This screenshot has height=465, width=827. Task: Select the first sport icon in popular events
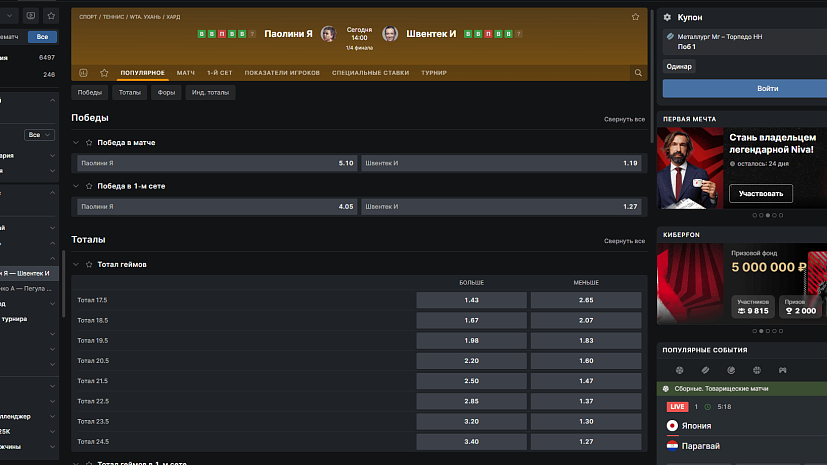(680, 370)
